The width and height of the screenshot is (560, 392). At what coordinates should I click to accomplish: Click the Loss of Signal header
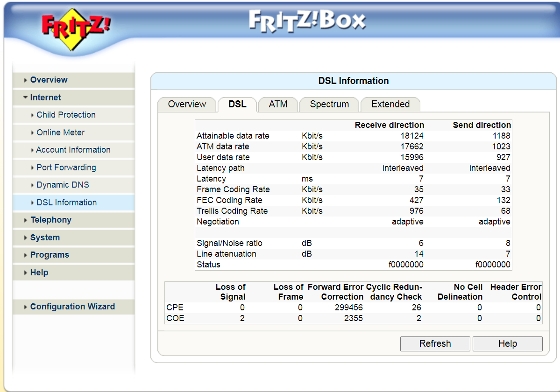click(x=230, y=292)
